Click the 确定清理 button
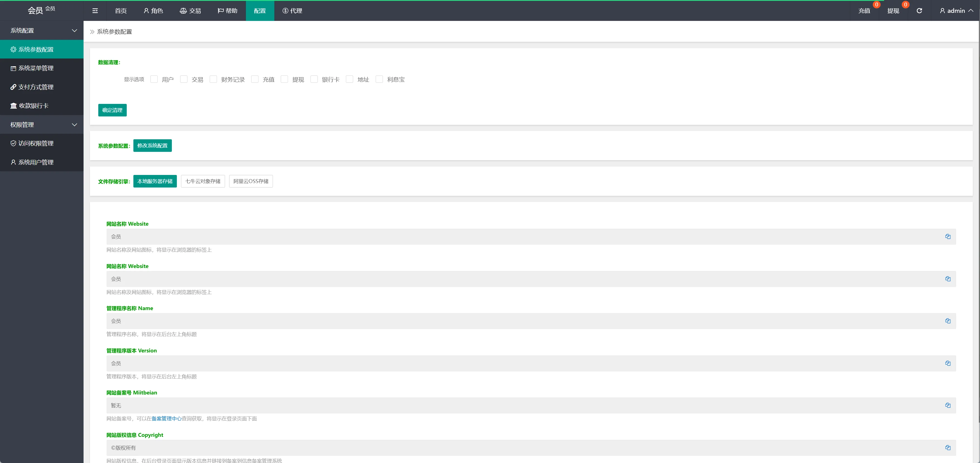The height and width of the screenshot is (463, 980). pos(112,110)
